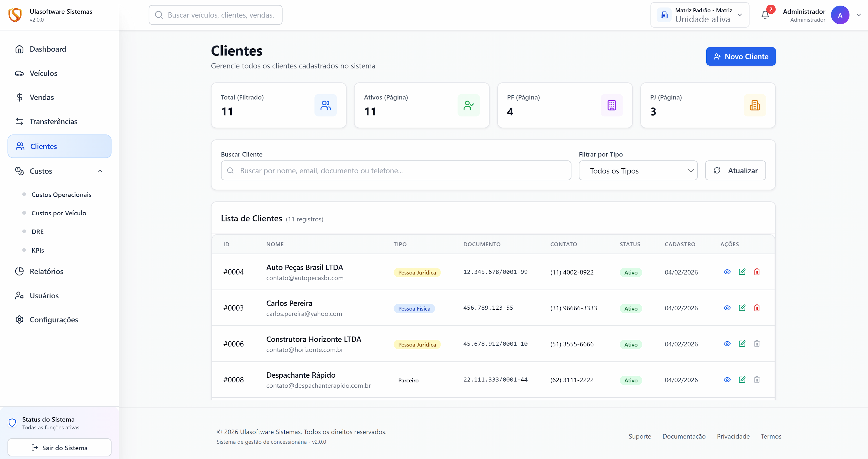The width and height of the screenshot is (868, 459).
Task: Delete Auto Peças Brasil LTDA client
Action: [x=757, y=272]
